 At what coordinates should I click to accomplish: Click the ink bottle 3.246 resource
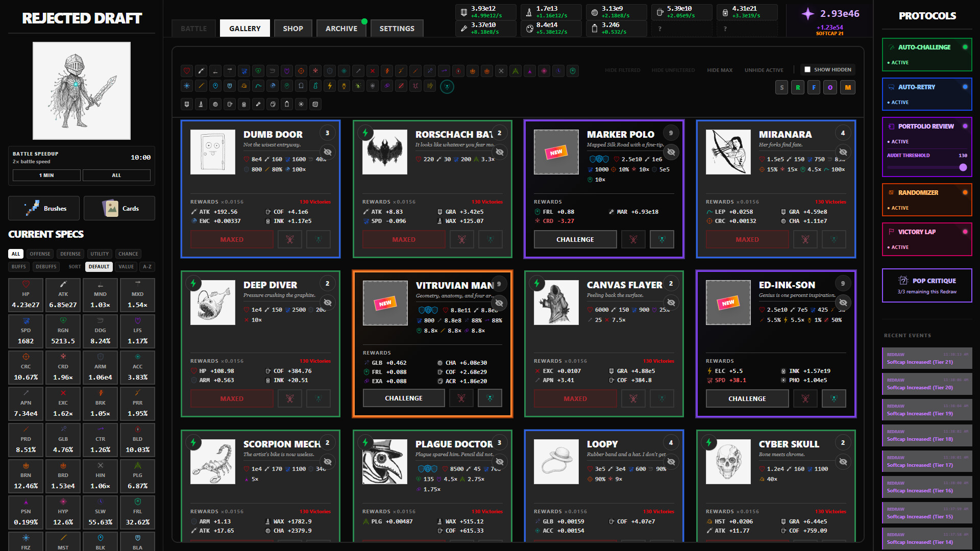click(616, 28)
